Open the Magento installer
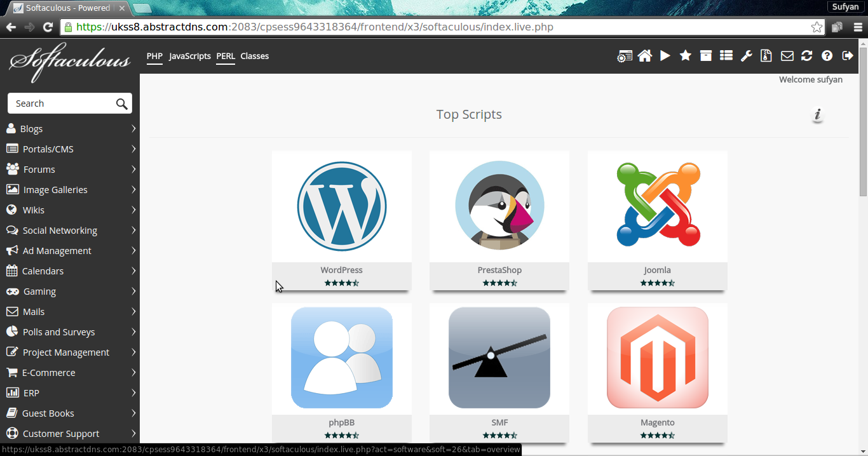This screenshot has height=456, width=868. 657,358
